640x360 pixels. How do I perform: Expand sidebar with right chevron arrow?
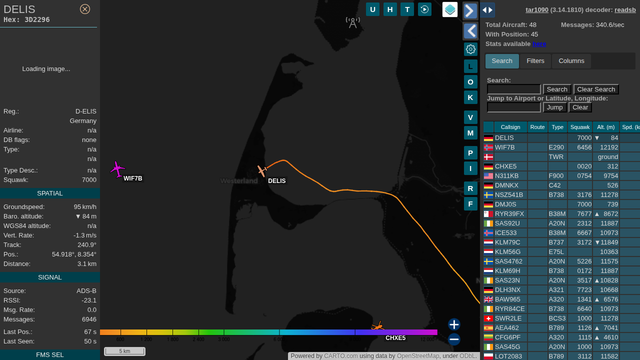point(470,11)
